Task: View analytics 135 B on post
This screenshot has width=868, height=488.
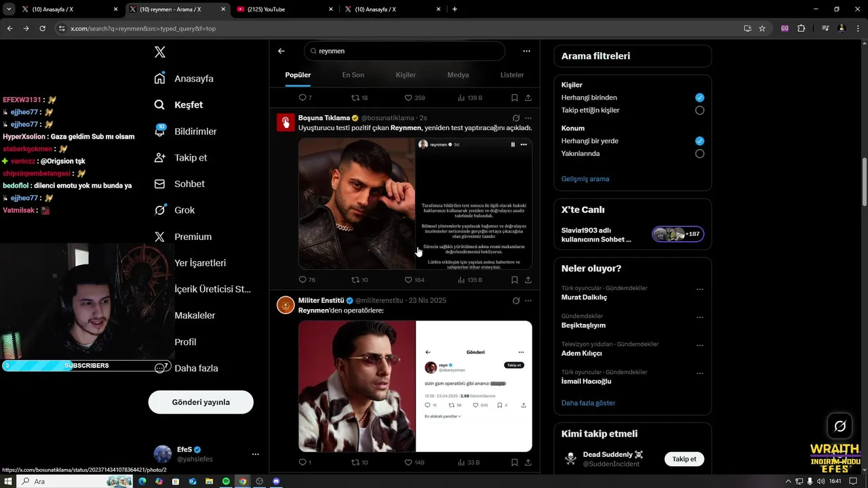Action: [x=469, y=280]
